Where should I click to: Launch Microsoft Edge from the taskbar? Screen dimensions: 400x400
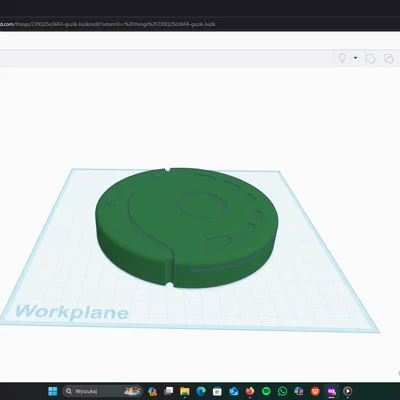pyautogui.click(x=201, y=391)
